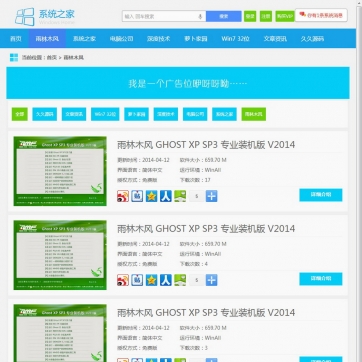Viewport: 362px width, 362px height.
Task: Open 详细介绍 for the 17-downloads listing
Action: (321, 195)
